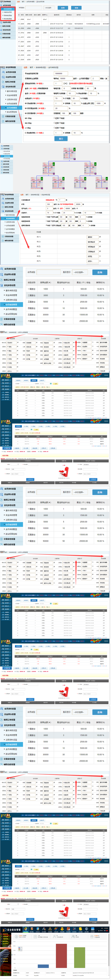
Task: Click the 提交 button on 金币参数设置 page
Action: [61, 138]
